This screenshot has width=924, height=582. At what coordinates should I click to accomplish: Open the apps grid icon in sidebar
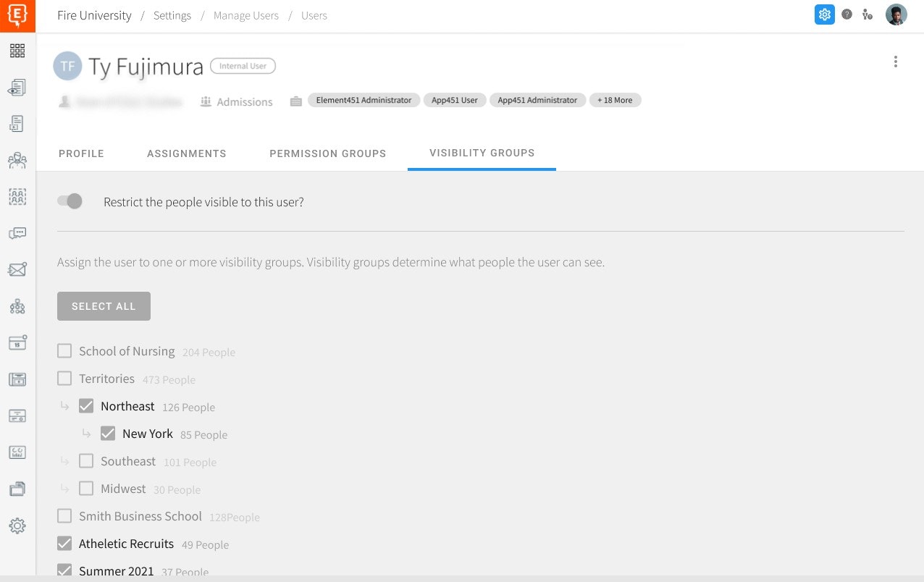pos(17,51)
